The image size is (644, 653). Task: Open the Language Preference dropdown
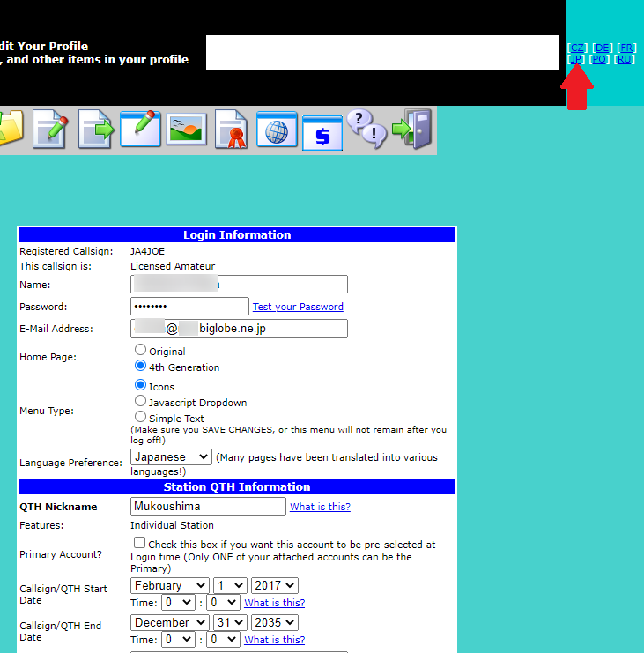point(171,456)
